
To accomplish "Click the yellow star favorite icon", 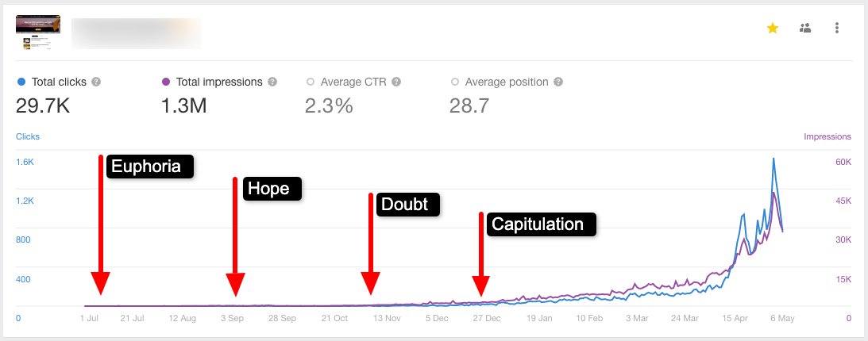I will click(x=772, y=29).
